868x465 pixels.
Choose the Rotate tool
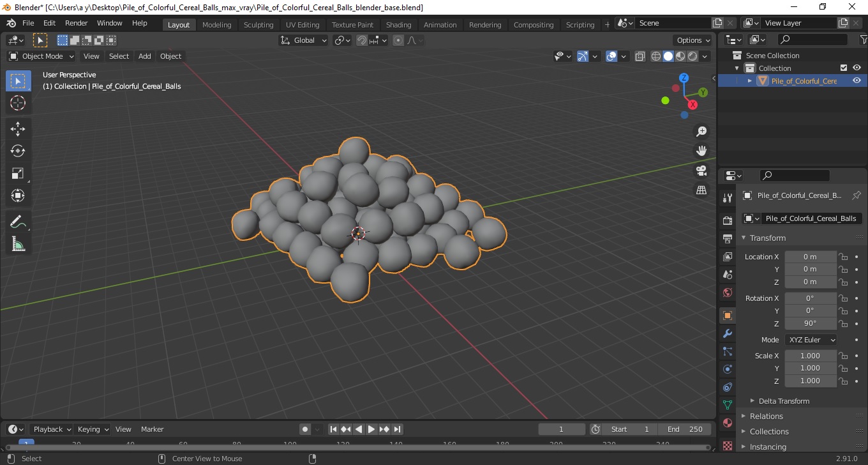tap(18, 151)
